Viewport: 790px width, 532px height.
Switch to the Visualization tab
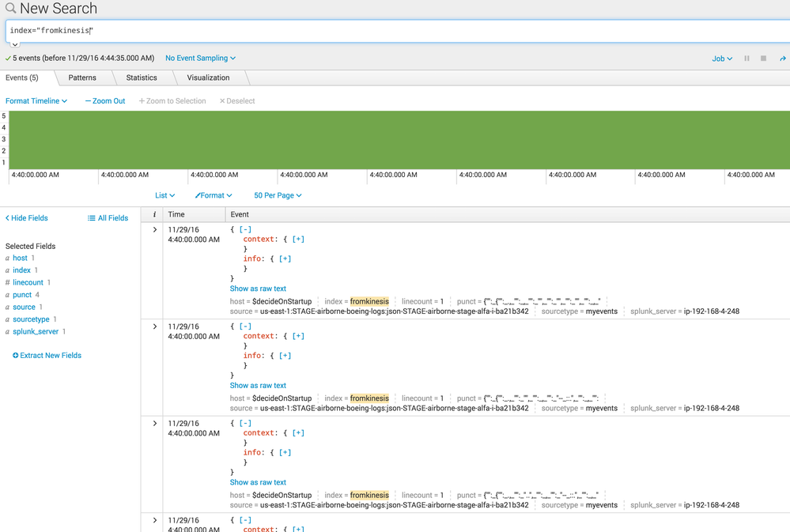(x=208, y=77)
